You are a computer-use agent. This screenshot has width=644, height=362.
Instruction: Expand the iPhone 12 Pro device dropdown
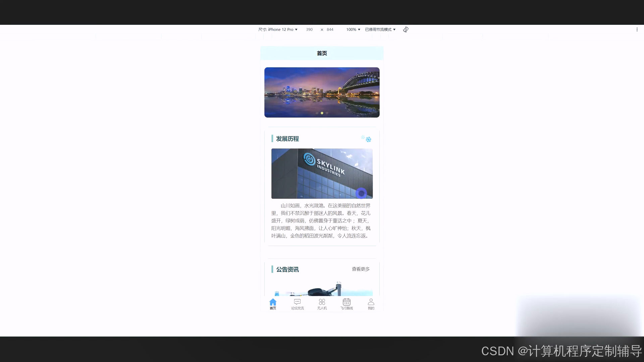click(278, 29)
